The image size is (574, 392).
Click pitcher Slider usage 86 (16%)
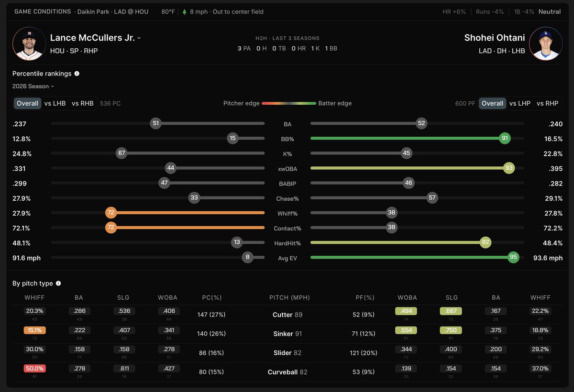pos(211,353)
